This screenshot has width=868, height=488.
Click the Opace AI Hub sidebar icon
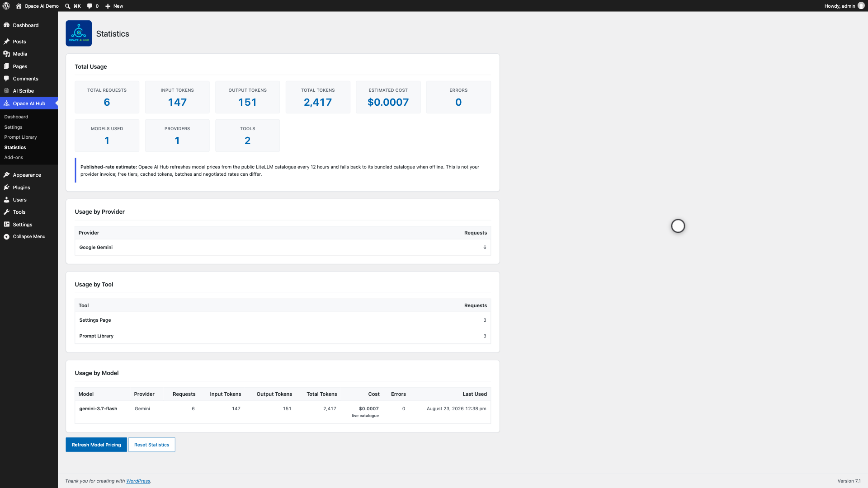(7, 103)
